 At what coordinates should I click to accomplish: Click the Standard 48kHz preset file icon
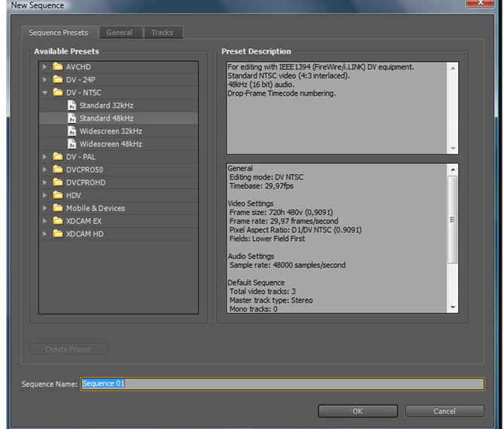72,118
